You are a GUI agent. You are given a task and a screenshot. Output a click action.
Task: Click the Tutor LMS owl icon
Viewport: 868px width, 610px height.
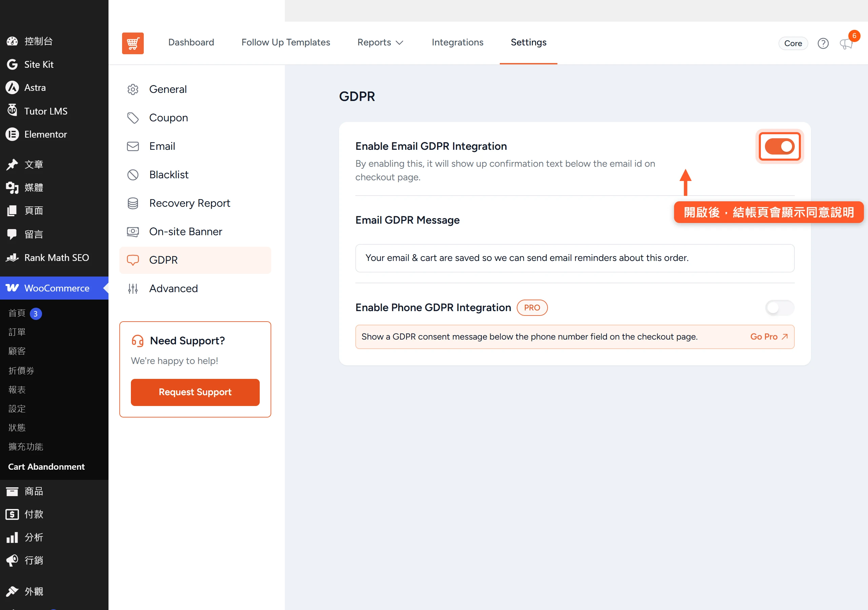[12, 110]
